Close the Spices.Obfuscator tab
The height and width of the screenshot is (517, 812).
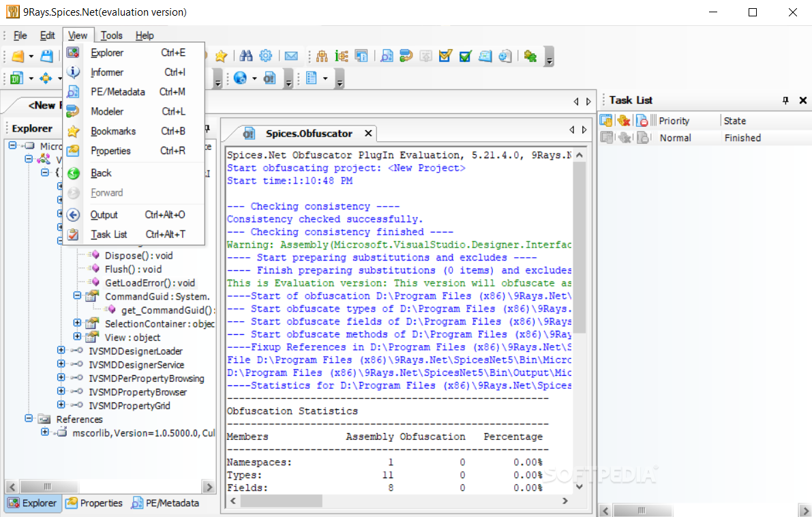368,133
